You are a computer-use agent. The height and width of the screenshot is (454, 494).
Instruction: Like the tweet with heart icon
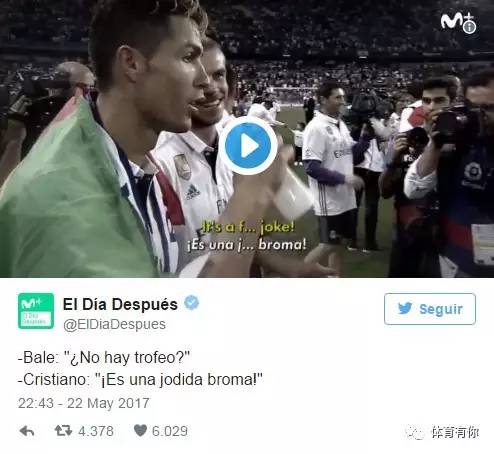(140, 430)
